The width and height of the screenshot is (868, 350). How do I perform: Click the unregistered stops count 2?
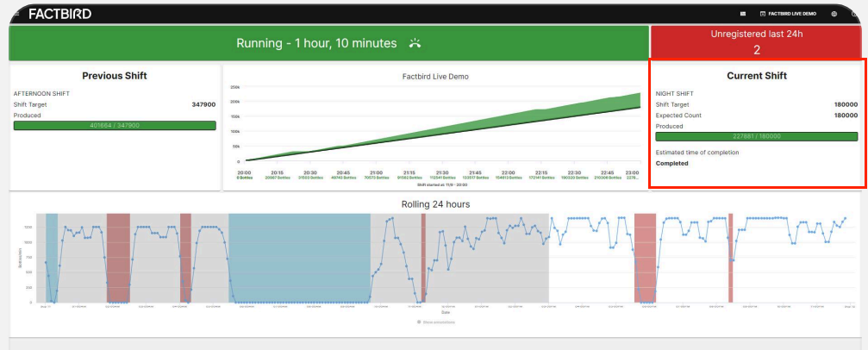[x=757, y=50]
